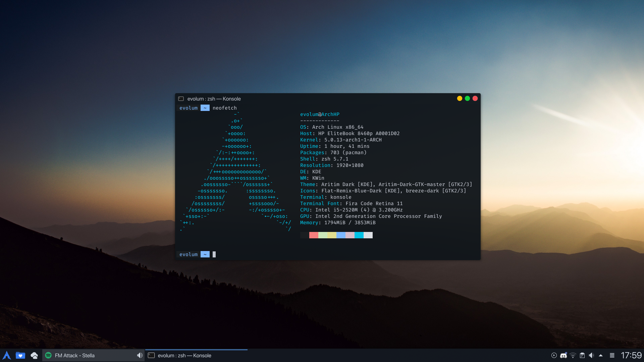
Task: Click the Konsole title bar text
Action: pyautogui.click(x=214, y=99)
